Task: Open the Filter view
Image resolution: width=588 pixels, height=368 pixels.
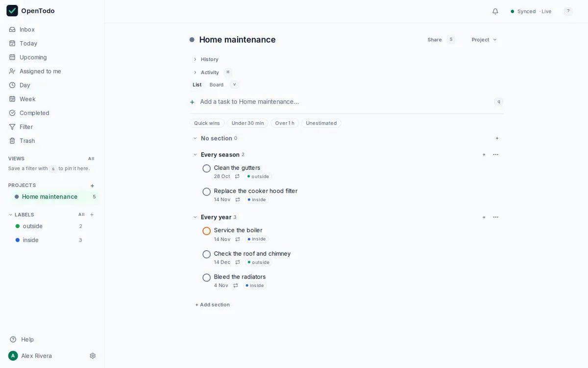Action: [52, 127]
